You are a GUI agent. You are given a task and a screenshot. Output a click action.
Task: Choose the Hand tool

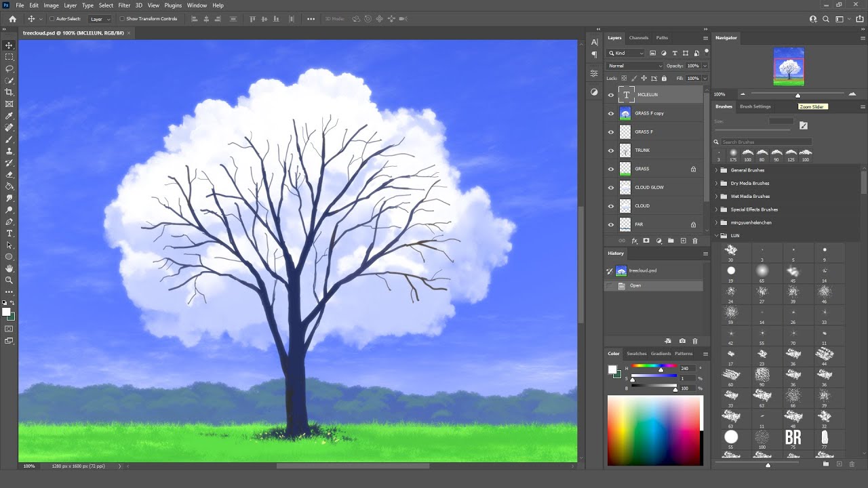(x=9, y=268)
